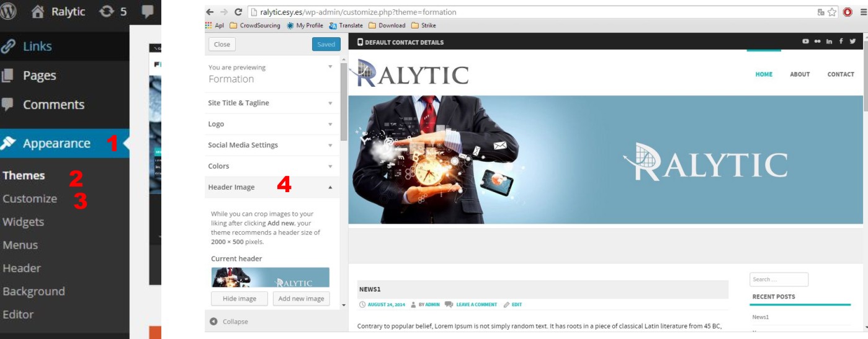
Task: Expand the 'You are previewing Formation' section
Action: click(x=272, y=74)
